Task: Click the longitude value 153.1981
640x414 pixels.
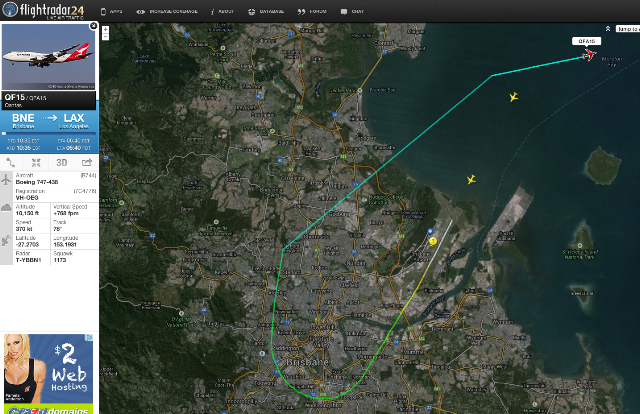Action: (65, 244)
